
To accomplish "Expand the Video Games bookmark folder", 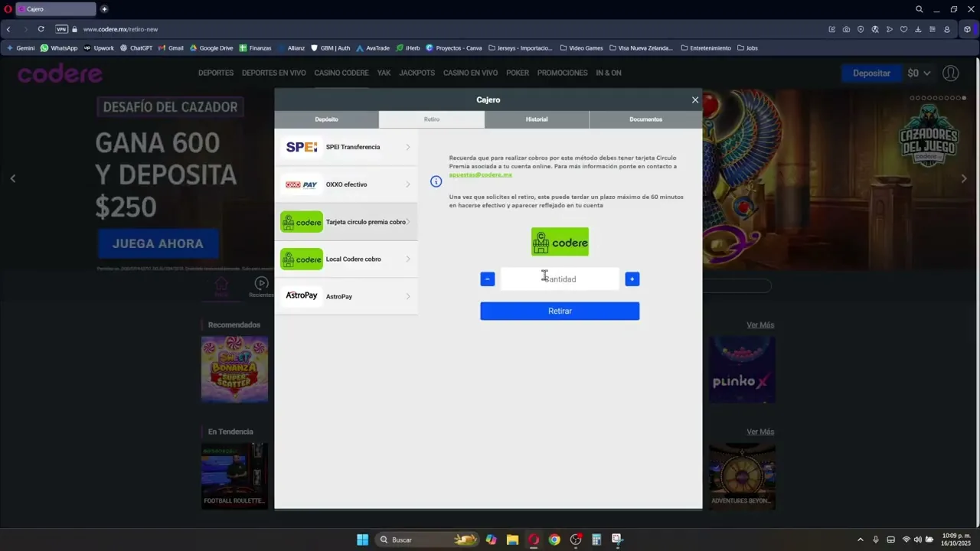I will point(581,47).
